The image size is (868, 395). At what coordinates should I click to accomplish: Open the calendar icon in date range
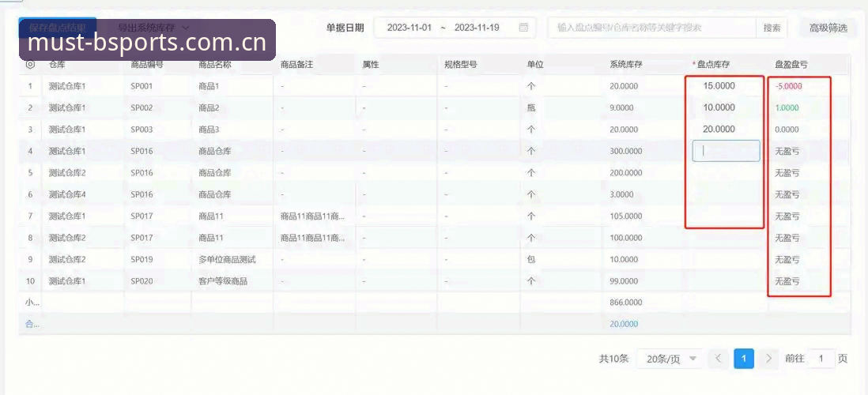click(523, 28)
